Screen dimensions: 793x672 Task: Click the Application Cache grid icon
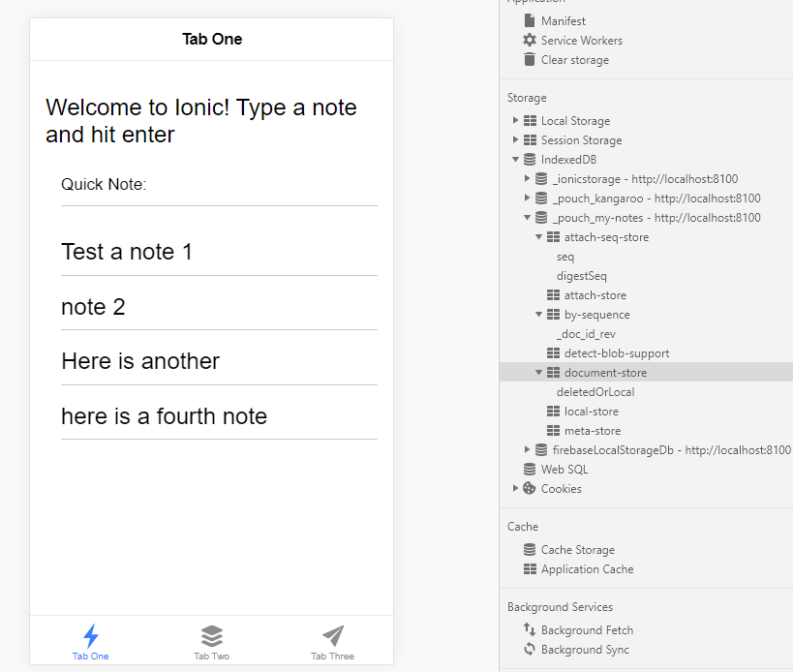[530, 568]
